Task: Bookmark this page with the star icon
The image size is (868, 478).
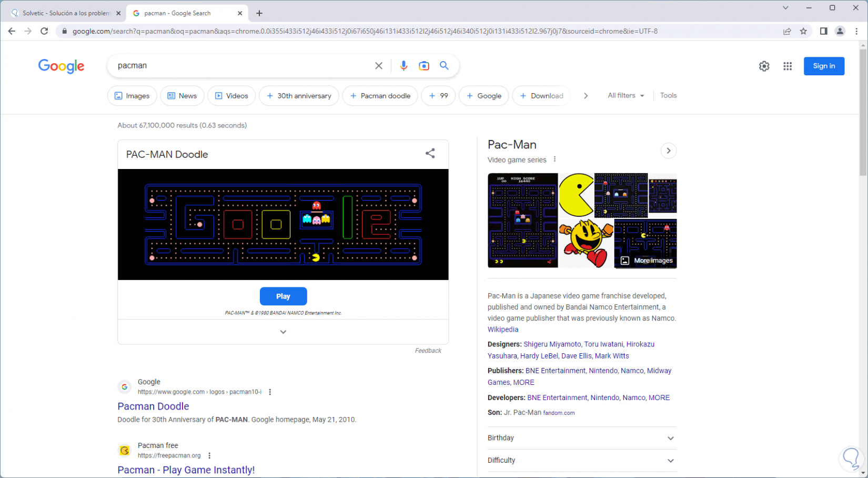Action: pyautogui.click(x=803, y=31)
